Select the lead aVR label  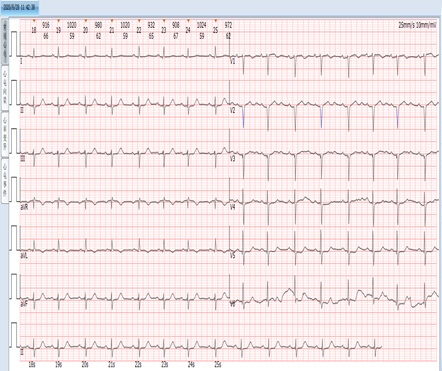(24, 207)
